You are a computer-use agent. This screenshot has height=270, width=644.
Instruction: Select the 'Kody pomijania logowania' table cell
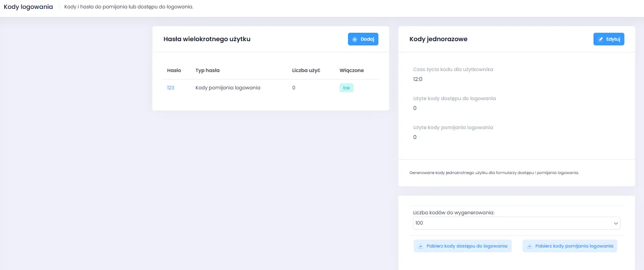[x=228, y=88]
